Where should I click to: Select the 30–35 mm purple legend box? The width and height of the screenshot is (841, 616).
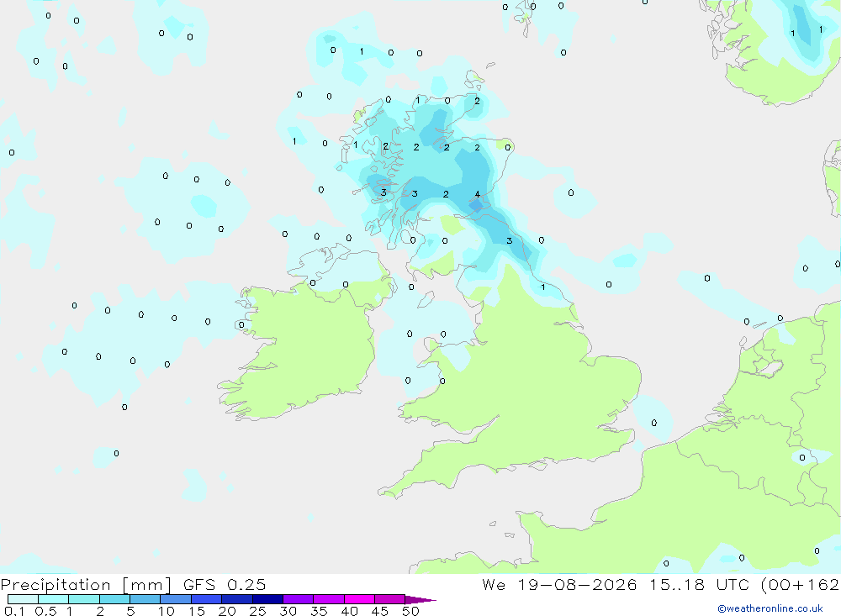[299, 599]
